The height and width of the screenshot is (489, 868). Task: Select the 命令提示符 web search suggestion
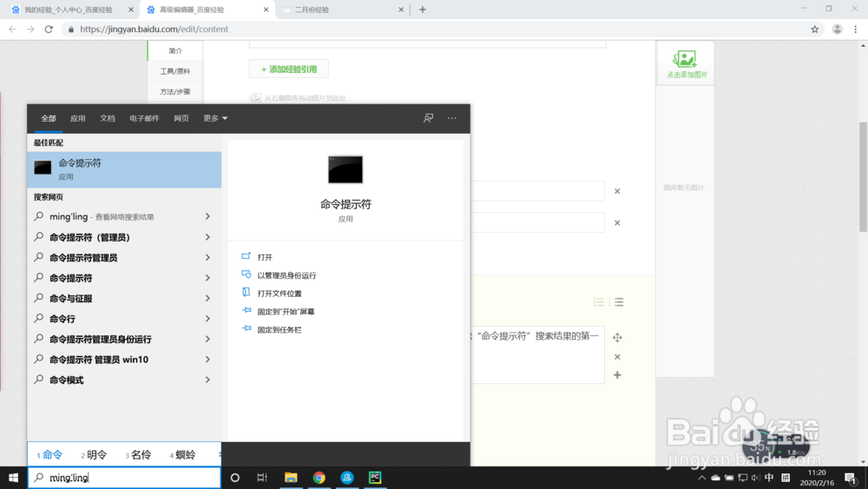click(x=124, y=278)
